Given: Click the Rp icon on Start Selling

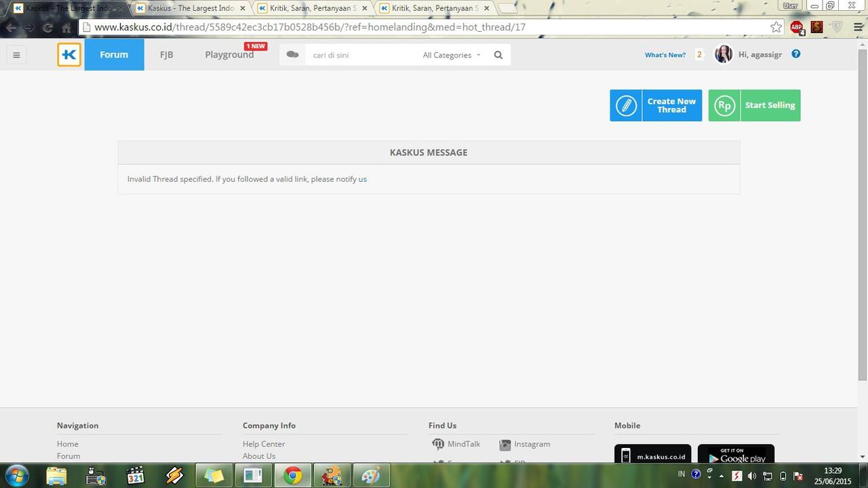Looking at the screenshot, I should pos(724,106).
